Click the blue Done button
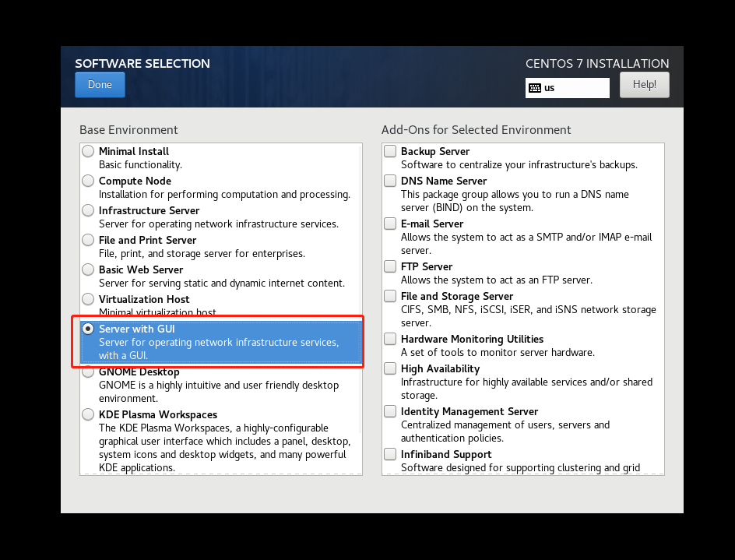 100,85
